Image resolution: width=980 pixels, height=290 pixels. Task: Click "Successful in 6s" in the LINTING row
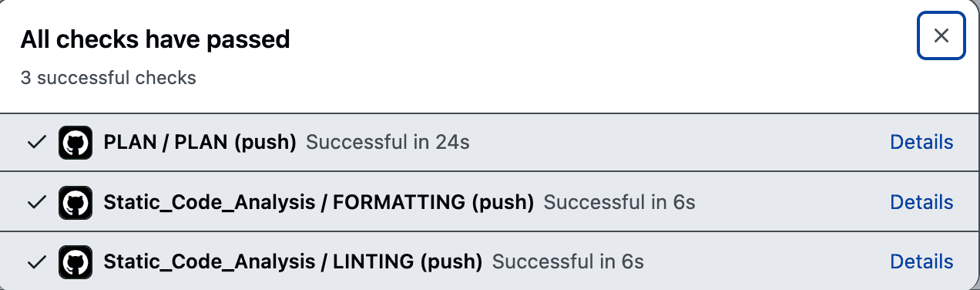pyautogui.click(x=568, y=261)
